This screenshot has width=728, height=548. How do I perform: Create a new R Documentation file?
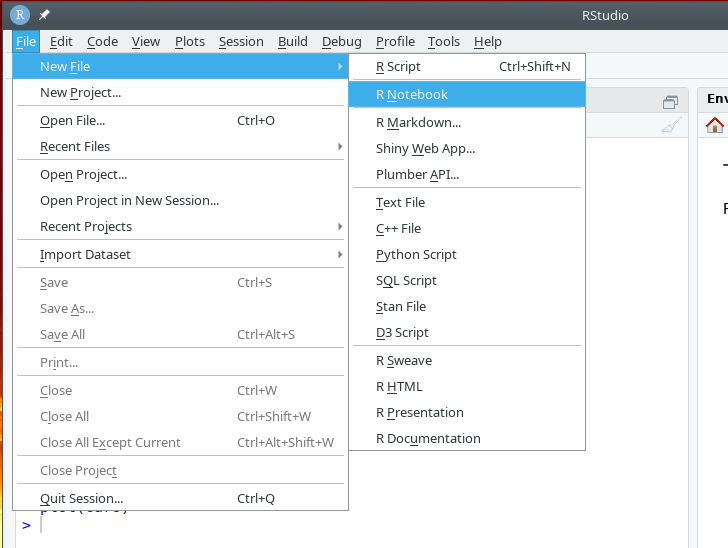click(467, 438)
